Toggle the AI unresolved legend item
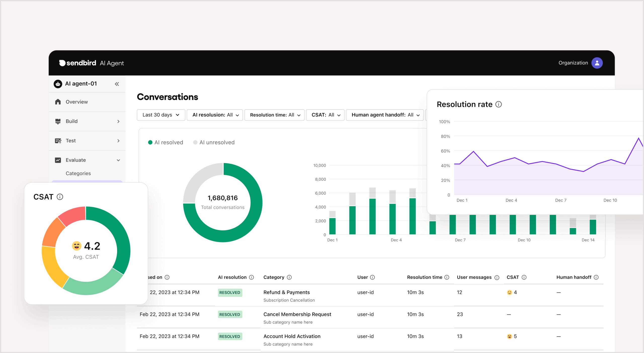This screenshot has width=644, height=353. [214, 142]
